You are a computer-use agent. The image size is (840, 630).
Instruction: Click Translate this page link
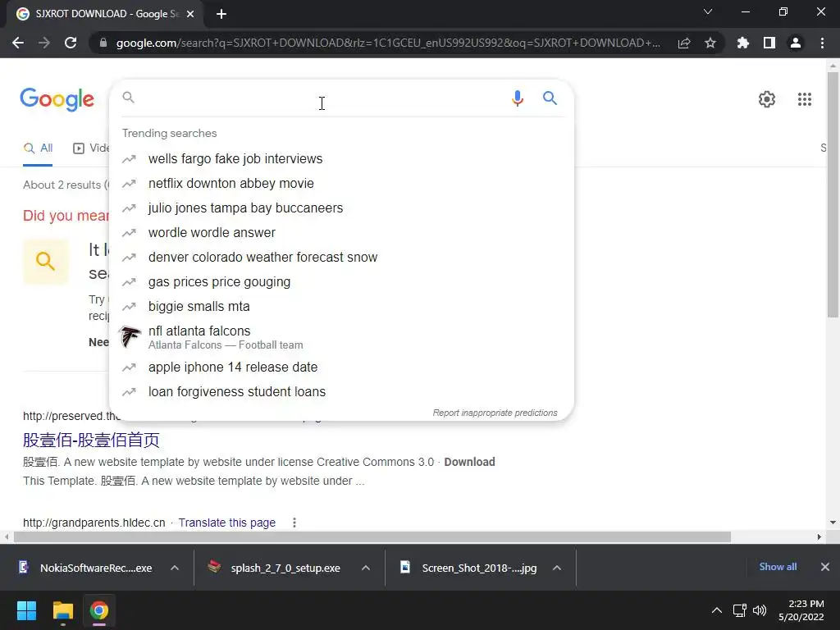pos(226,523)
